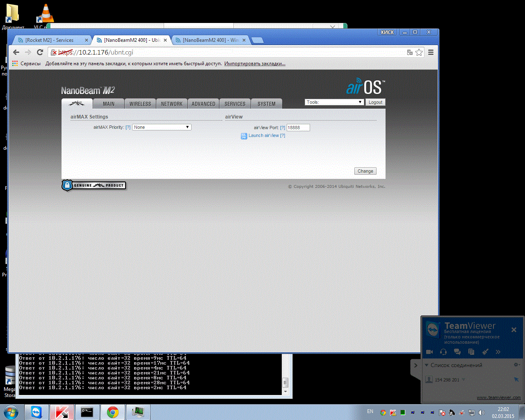Open the SERVICES tab in airOS
Viewport: 525px width, 420px height.
[235, 104]
